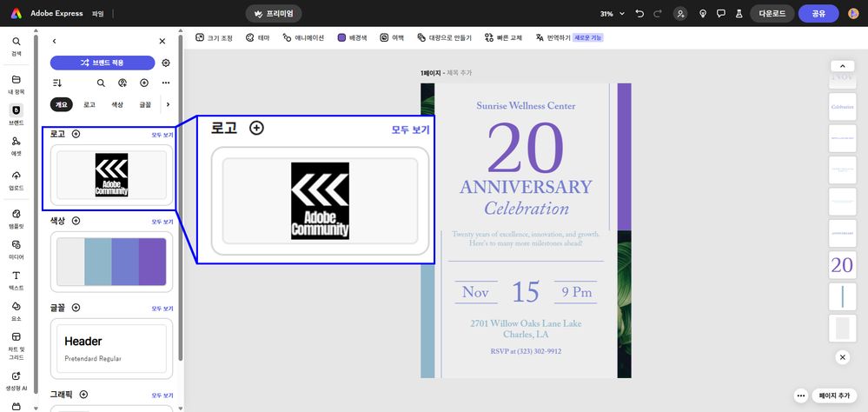868x412 pixels.
Task: Click 모두 보기 for 그래픽 section
Action: pyautogui.click(x=162, y=395)
